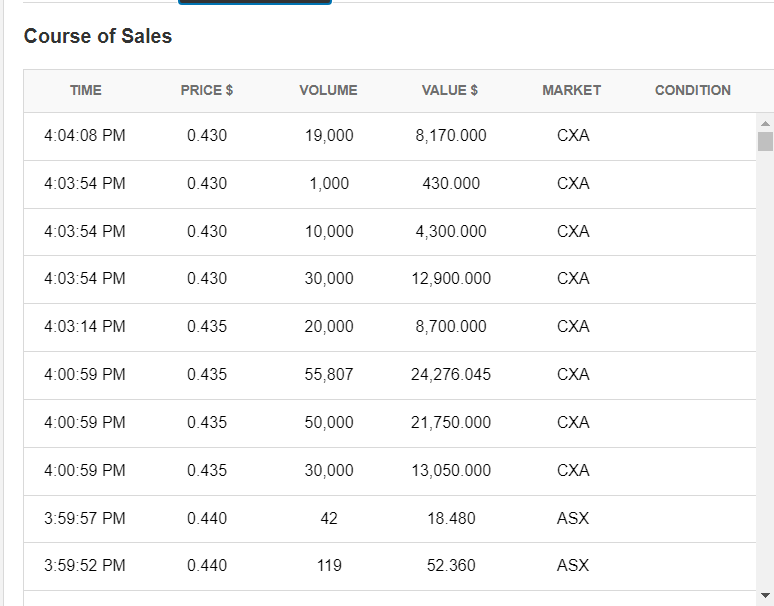This screenshot has width=774, height=606.
Task: Click the VALUE $ column header
Action: point(450,90)
